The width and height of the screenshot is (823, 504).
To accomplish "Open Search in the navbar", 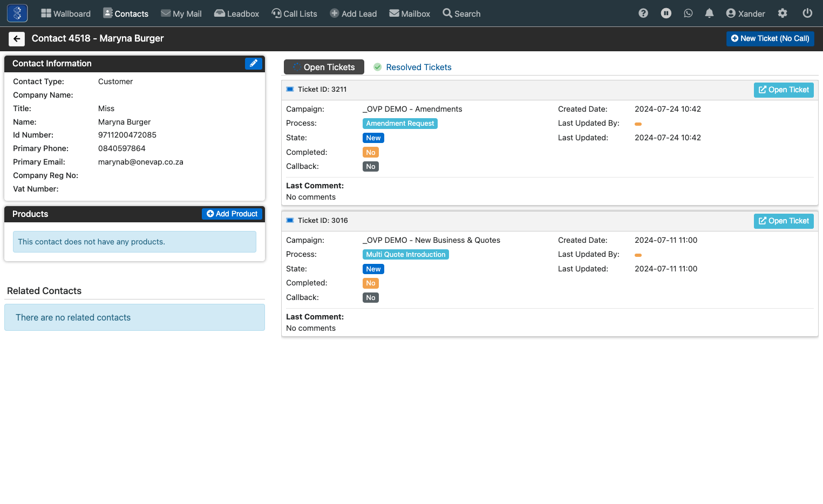I will pyautogui.click(x=461, y=13).
